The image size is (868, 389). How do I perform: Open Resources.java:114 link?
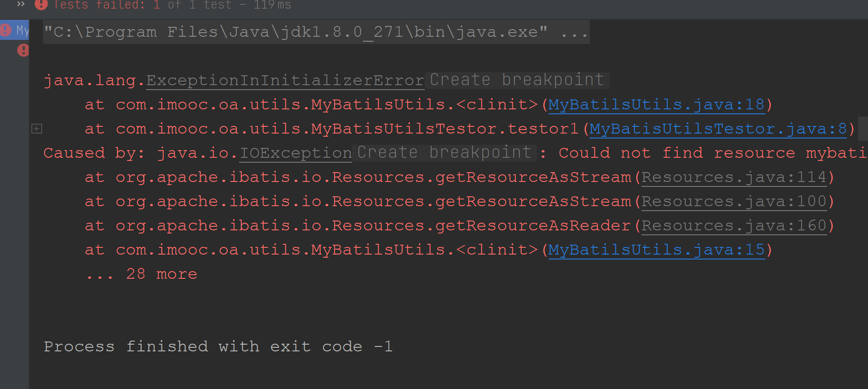734,177
